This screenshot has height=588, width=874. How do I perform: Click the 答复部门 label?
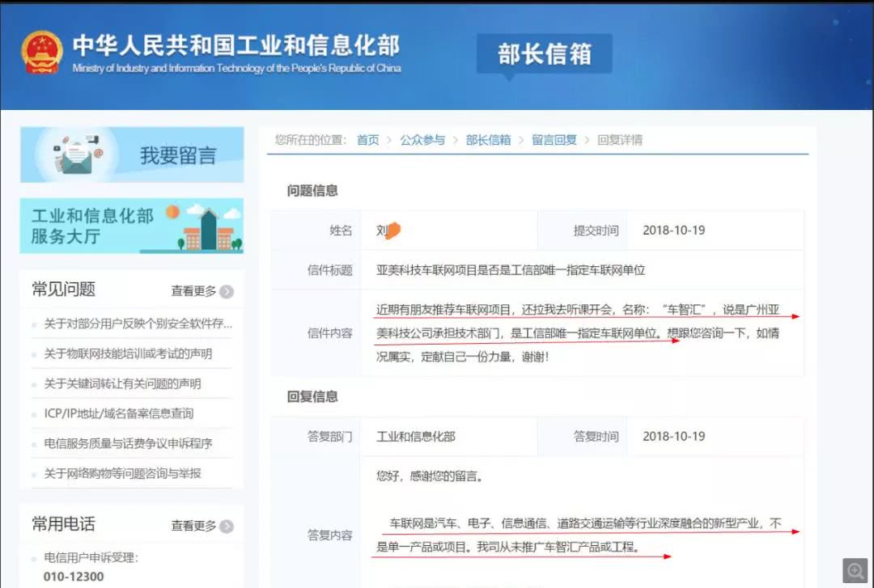click(330, 437)
